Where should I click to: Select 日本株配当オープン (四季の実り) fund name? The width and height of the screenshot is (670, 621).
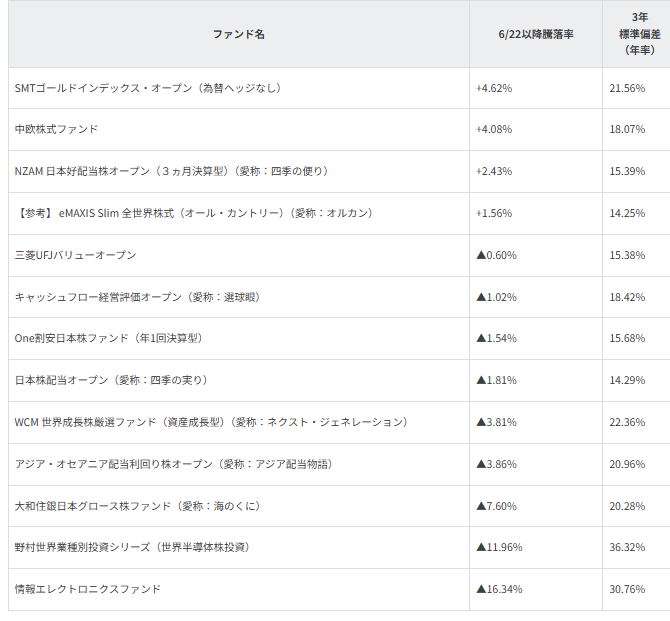click(111, 380)
